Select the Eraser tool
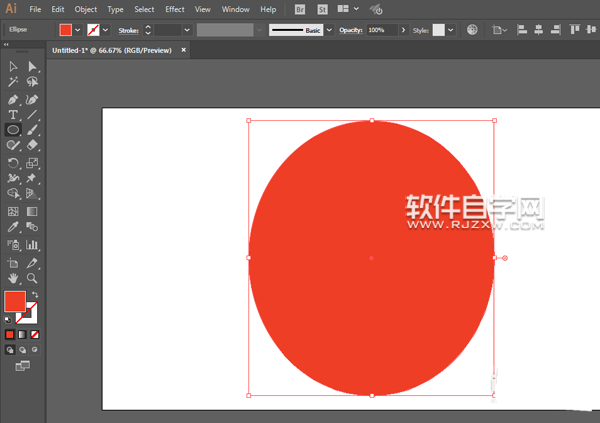This screenshot has height=423, width=600. point(32,146)
